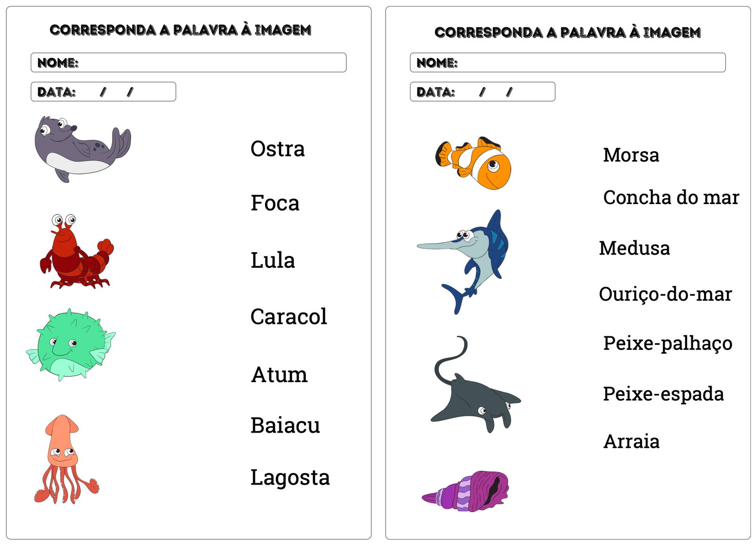Click the word Ouriço-do-mar
The image size is (756, 545).
(x=665, y=294)
